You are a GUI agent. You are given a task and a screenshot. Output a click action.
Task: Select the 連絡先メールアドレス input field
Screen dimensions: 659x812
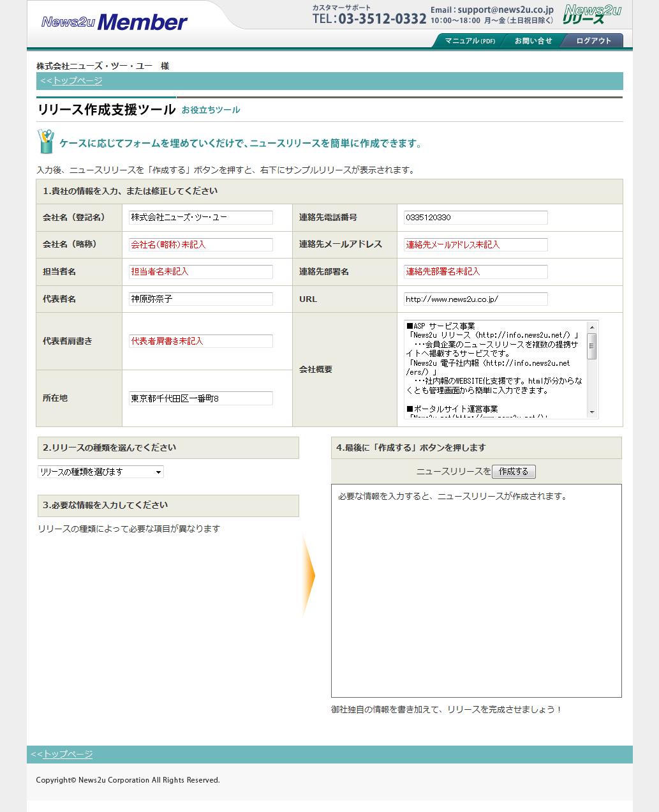coord(475,244)
